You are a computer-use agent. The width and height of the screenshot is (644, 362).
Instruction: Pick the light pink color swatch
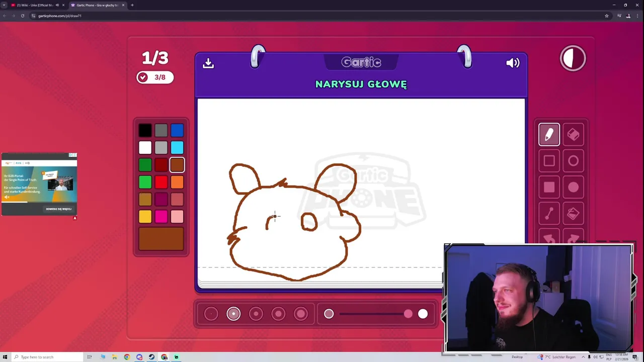(x=177, y=217)
